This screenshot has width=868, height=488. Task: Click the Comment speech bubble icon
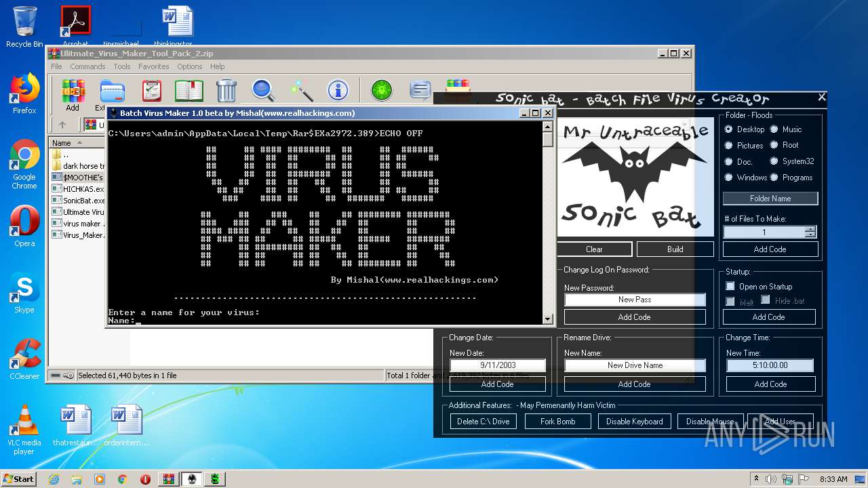point(420,91)
